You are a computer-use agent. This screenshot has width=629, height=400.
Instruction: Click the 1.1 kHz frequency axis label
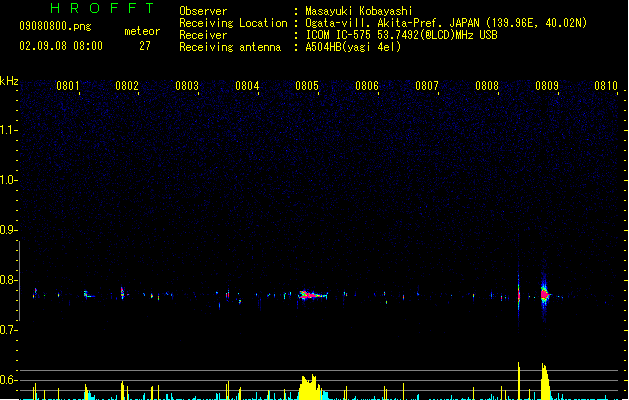pos(8,130)
